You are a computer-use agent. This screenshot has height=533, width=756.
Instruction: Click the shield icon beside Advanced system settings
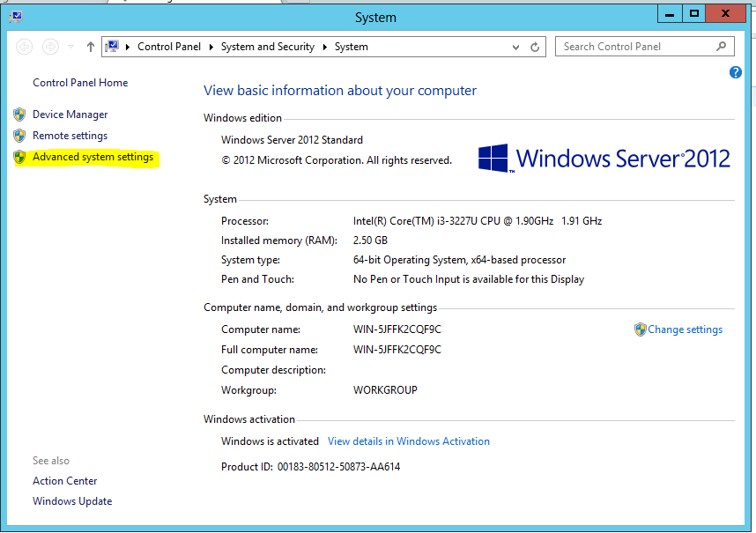pyautogui.click(x=19, y=157)
